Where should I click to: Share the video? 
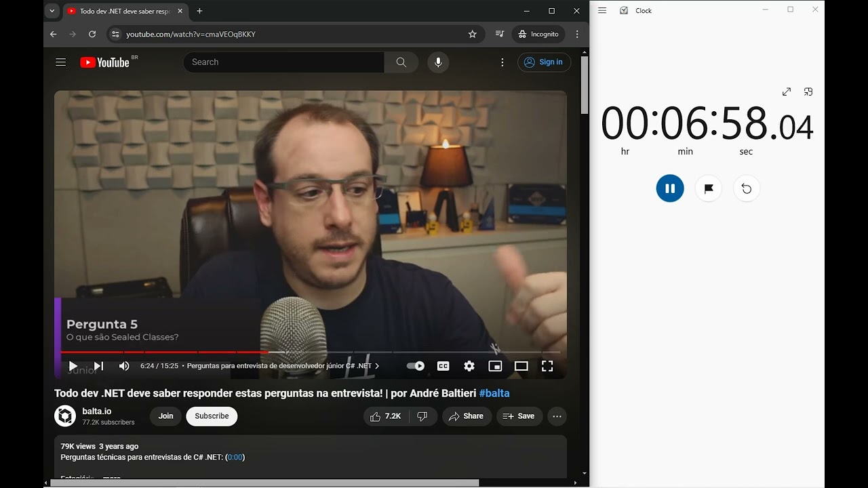tap(467, 416)
